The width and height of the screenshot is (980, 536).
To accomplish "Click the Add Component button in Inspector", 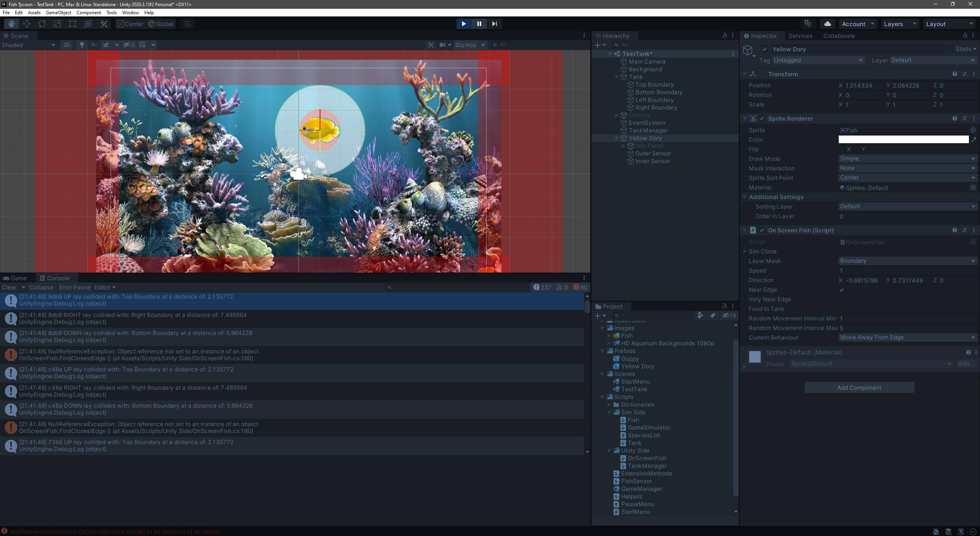I will (x=859, y=387).
